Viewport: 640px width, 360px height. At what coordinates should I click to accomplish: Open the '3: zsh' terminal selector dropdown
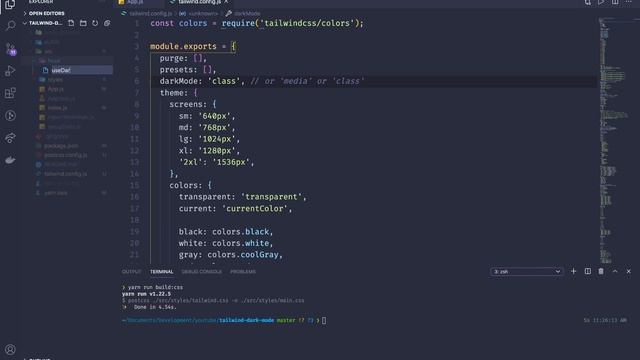click(527, 271)
